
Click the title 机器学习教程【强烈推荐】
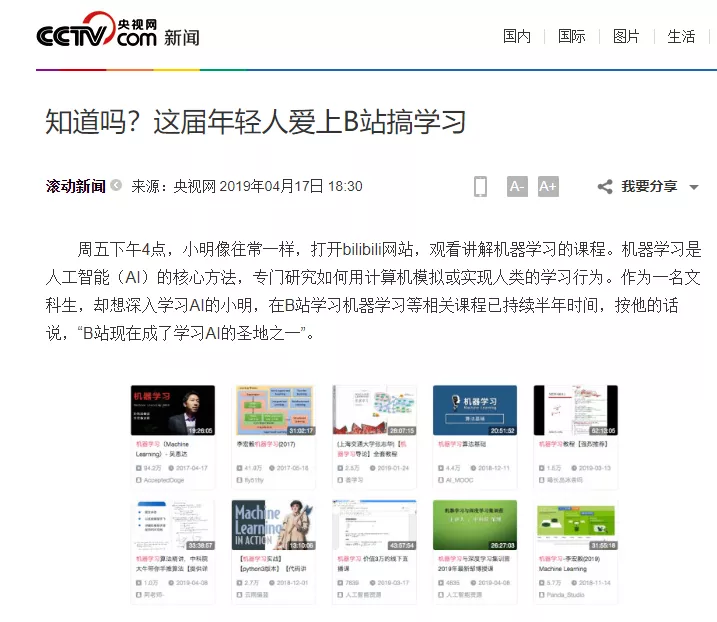click(x=573, y=444)
